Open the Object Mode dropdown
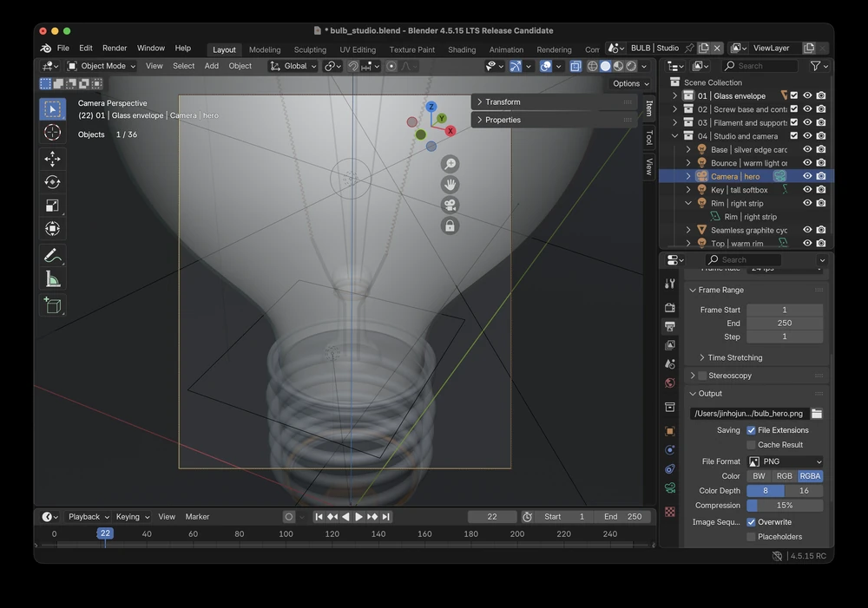 click(x=102, y=67)
